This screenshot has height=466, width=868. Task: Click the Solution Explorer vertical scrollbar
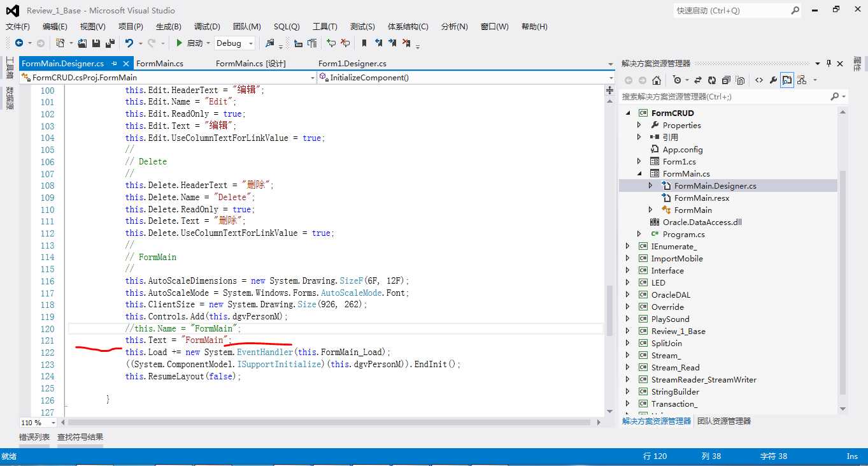pyautogui.click(x=843, y=284)
